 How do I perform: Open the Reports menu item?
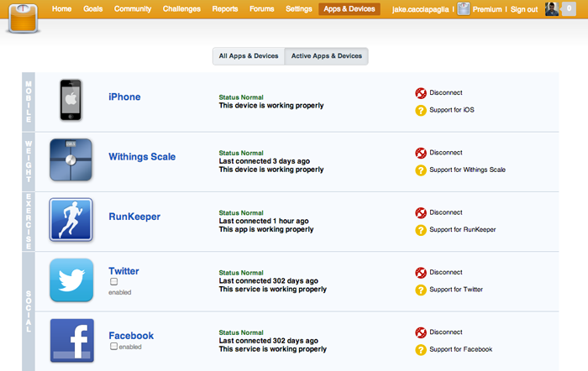225,9
